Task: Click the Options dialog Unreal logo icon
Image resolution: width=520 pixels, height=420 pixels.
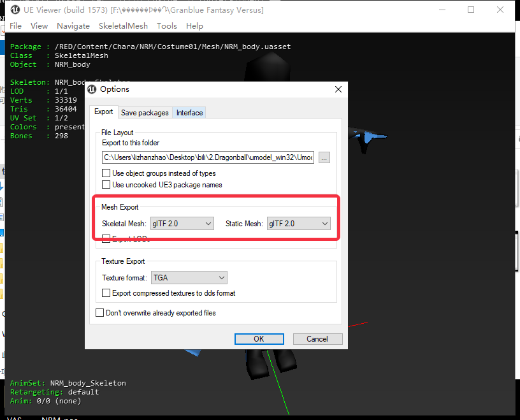Action: 92,89
